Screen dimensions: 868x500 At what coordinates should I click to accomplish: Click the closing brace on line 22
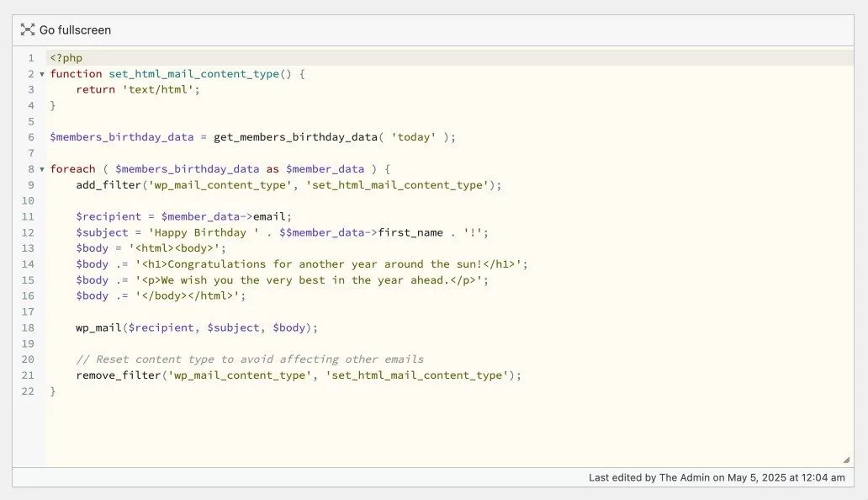click(53, 391)
